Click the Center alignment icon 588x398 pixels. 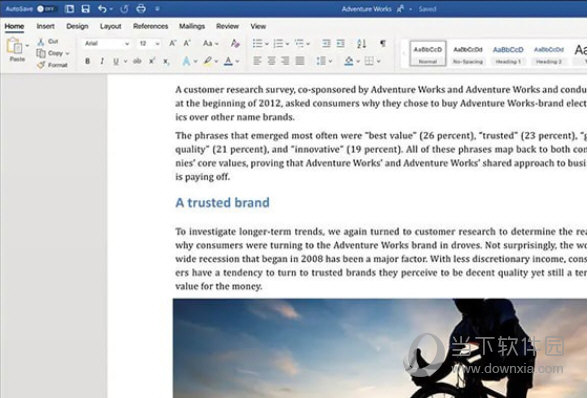pos(272,61)
